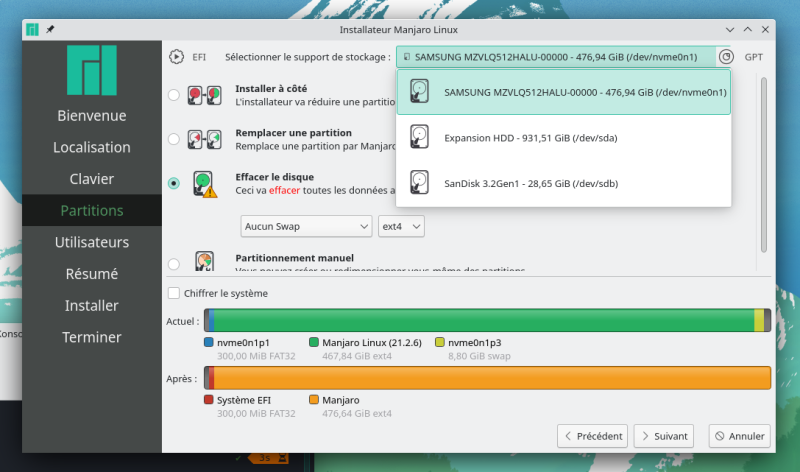The image size is (800, 472).
Task: Go to the Installer step
Action: tap(92, 305)
